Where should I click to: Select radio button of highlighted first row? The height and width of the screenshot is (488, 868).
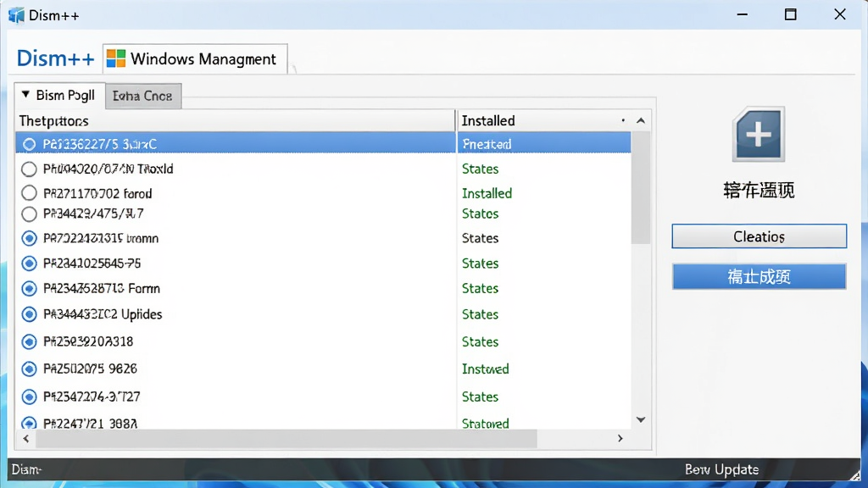point(29,144)
